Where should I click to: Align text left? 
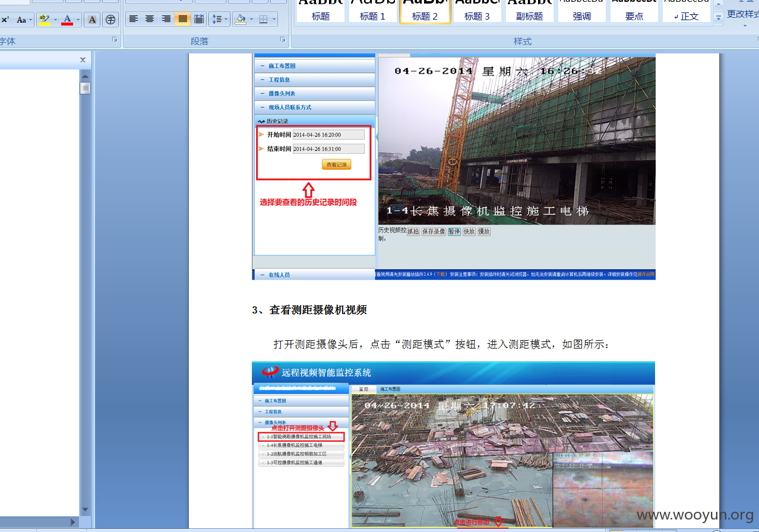(x=134, y=20)
